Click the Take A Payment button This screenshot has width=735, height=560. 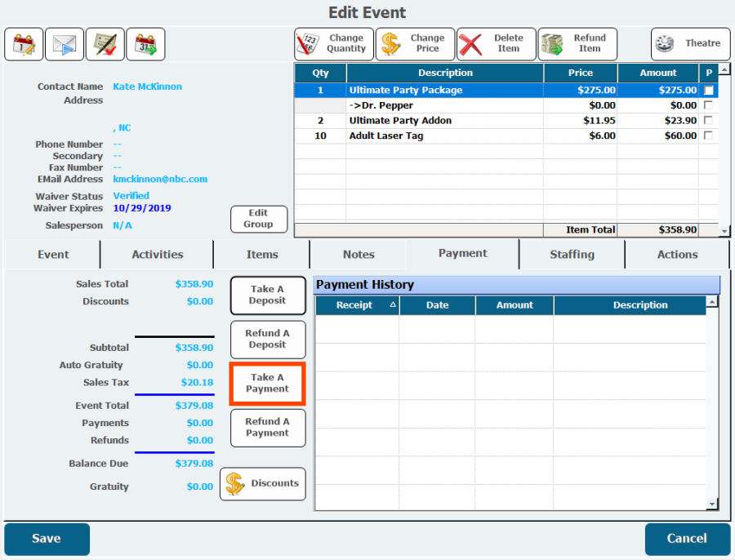tap(267, 384)
